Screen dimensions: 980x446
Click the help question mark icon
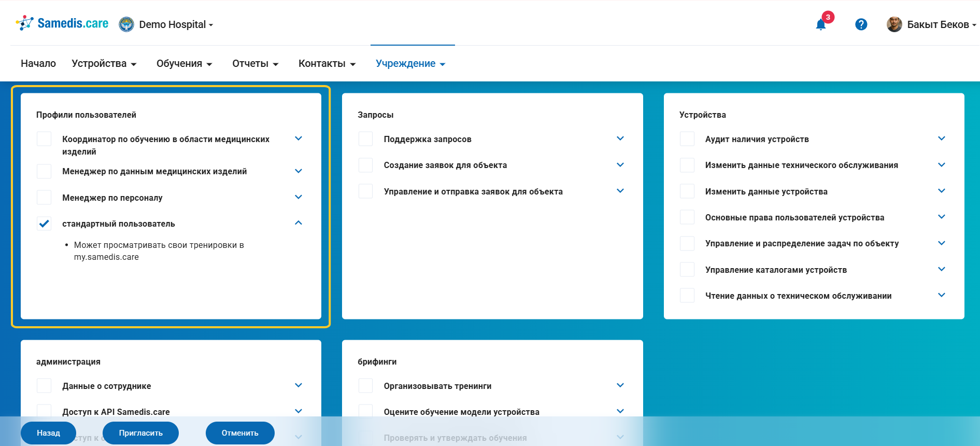click(861, 24)
